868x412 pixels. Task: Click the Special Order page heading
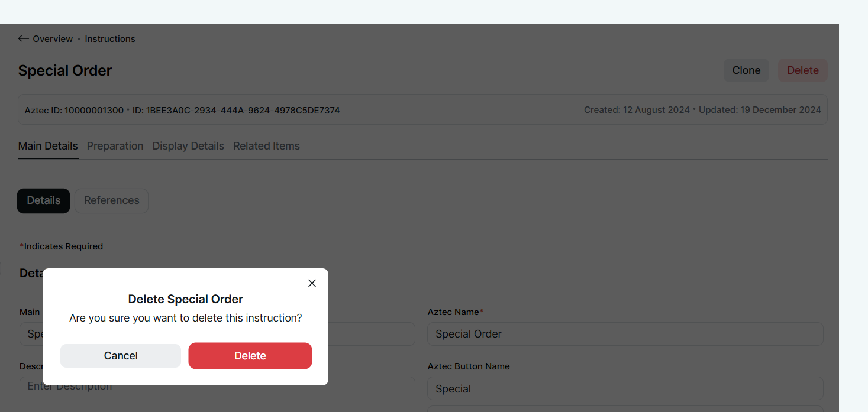(x=65, y=71)
